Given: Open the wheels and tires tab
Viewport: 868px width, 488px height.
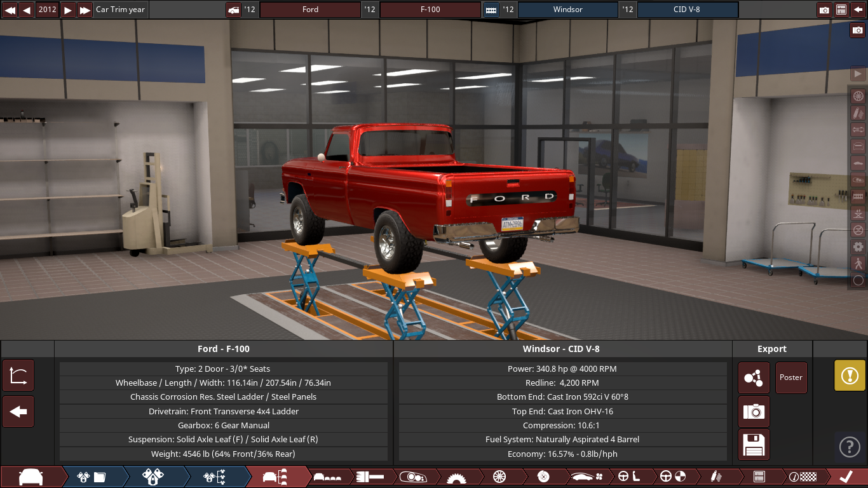Looking at the screenshot, I should pos(499,477).
